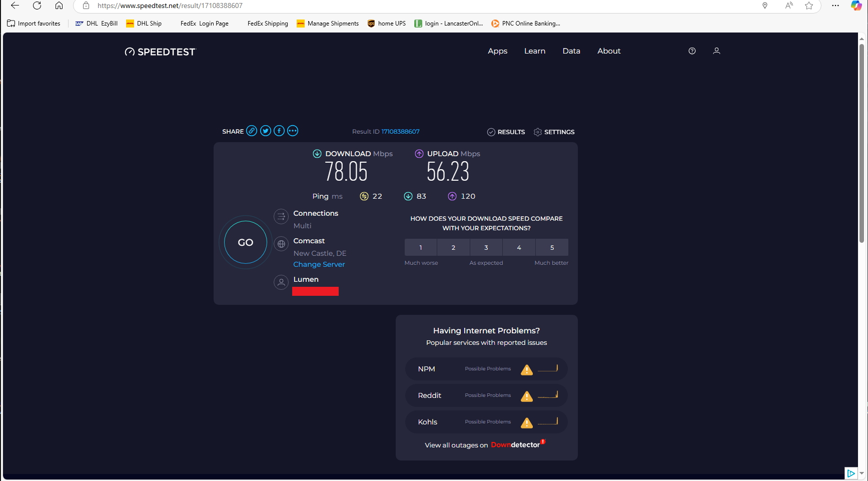
Task: Click the copy link share icon
Action: (252, 131)
